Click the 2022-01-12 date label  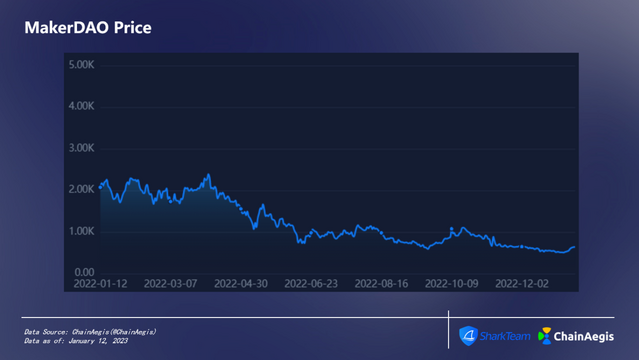point(100,284)
